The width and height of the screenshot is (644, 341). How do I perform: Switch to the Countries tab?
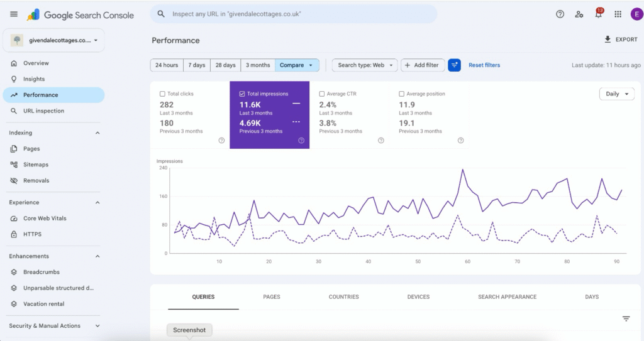coord(344,296)
